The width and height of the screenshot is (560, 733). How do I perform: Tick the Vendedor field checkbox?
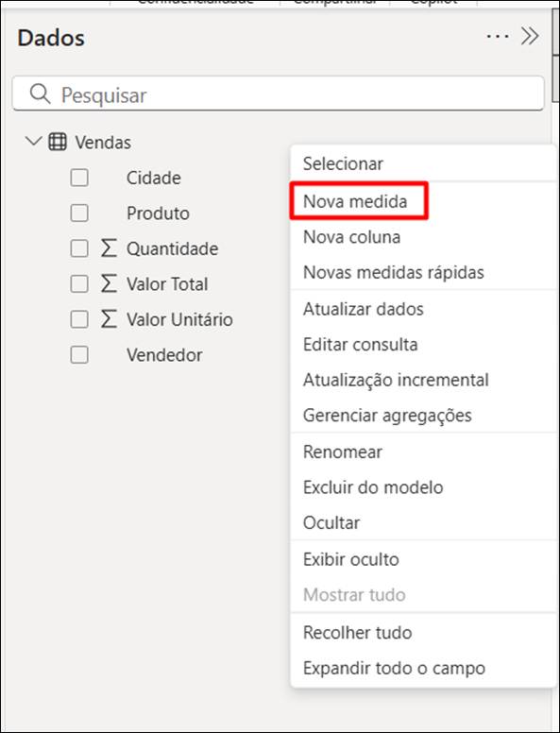click(79, 355)
